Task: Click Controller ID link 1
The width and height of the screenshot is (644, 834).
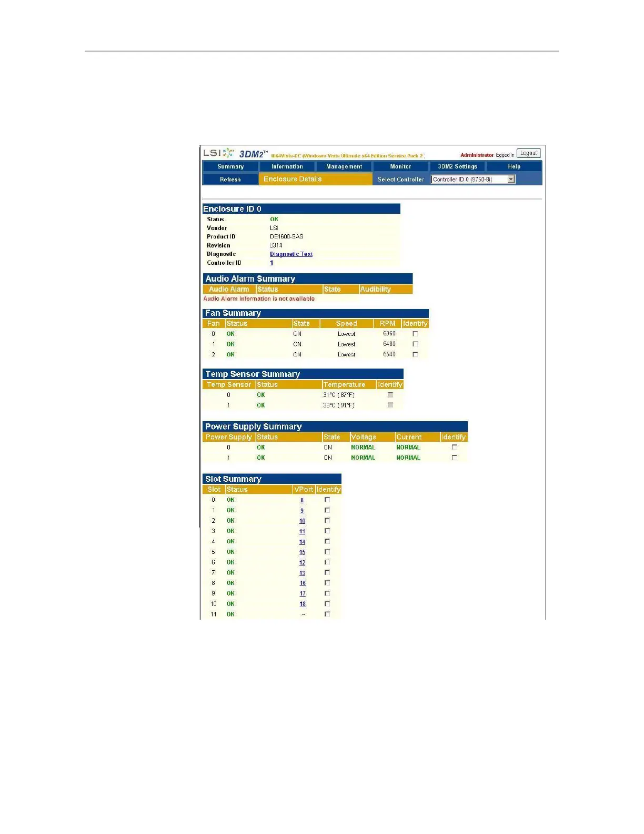Action: coord(271,263)
